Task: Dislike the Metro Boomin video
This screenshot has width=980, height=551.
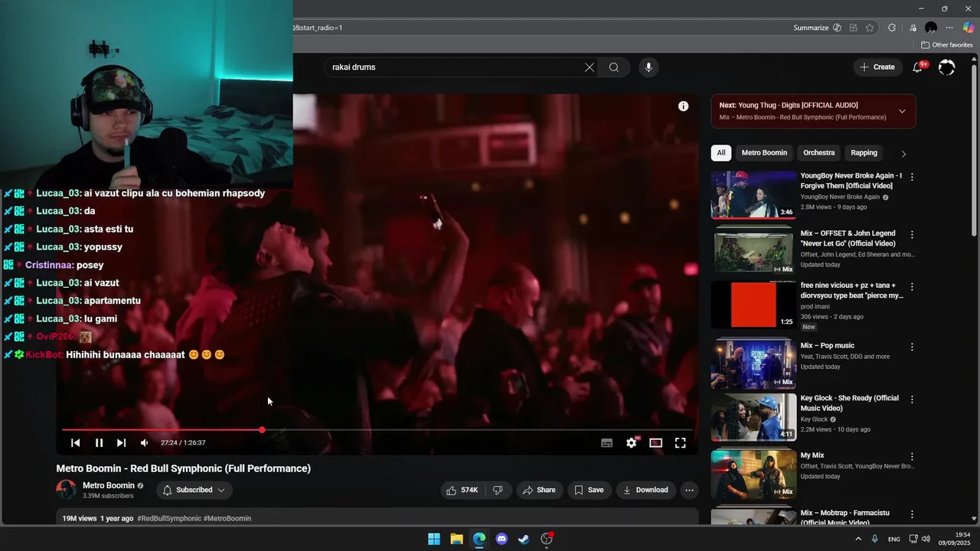Action: pyautogui.click(x=498, y=490)
